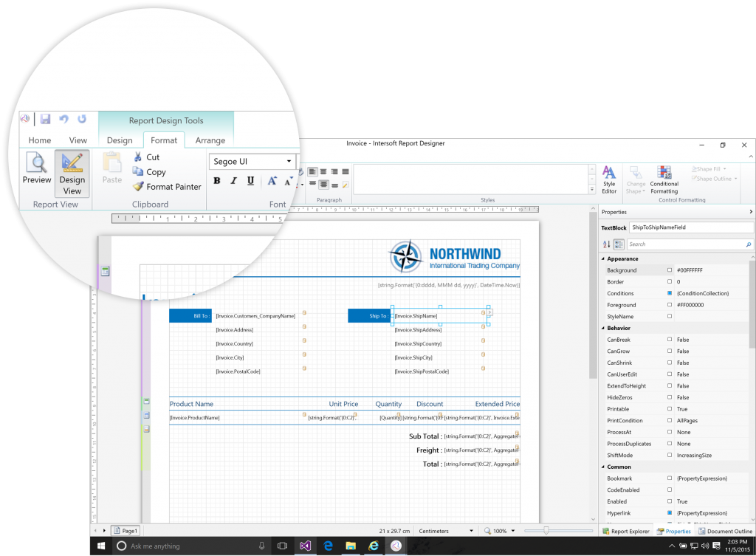Click the Windows Start button
Image resolution: width=756 pixels, height=556 pixels.
[x=101, y=546]
